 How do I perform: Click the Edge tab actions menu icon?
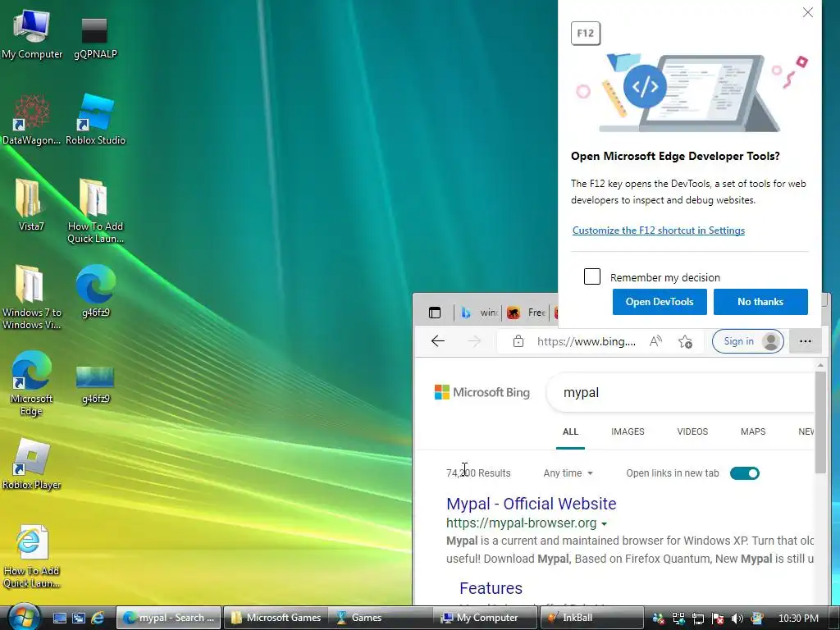pyautogui.click(x=435, y=313)
